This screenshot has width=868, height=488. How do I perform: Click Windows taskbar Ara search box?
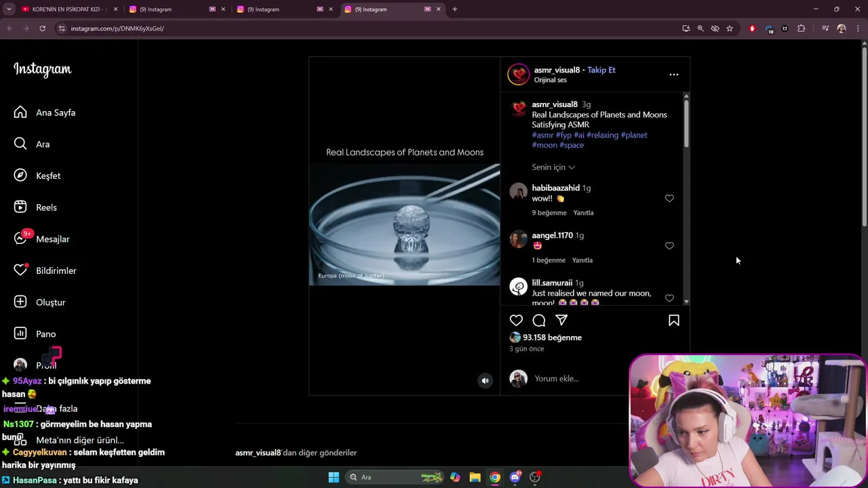click(x=393, y=477)
